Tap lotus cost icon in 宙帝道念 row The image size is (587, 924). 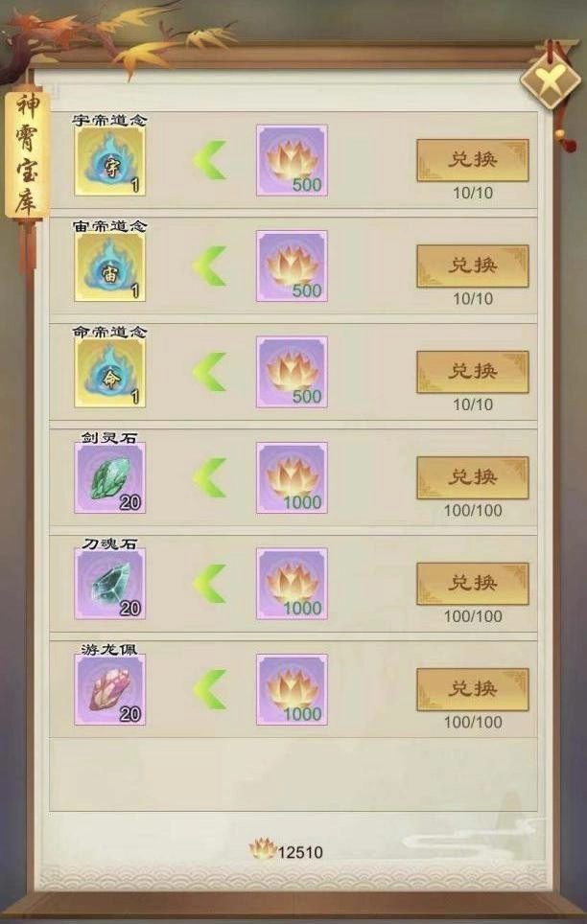click(x=292, y=266)
